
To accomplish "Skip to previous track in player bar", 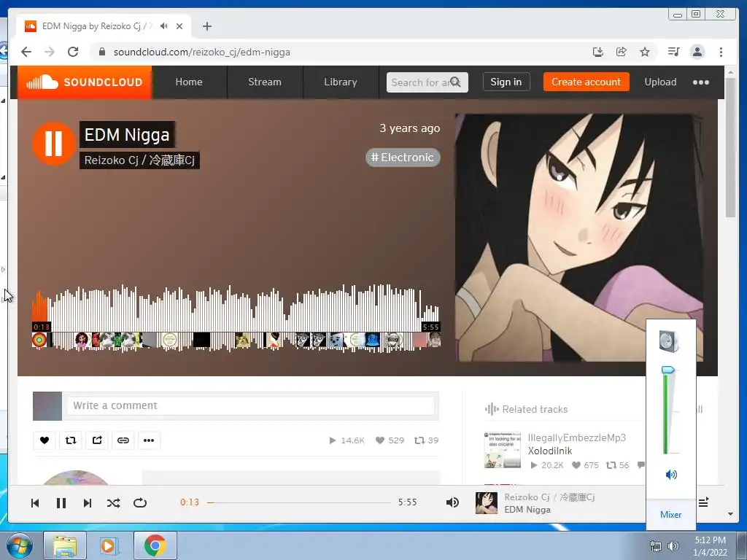I will tap(35, 503).
